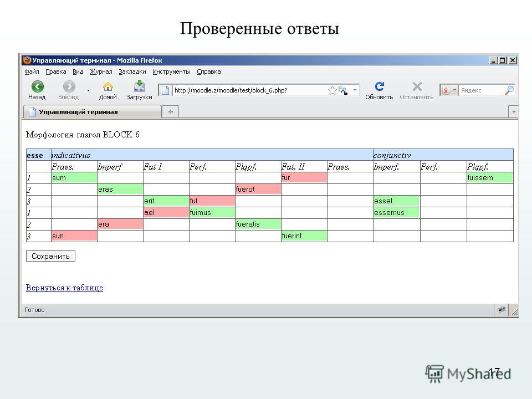
Task: Open the Справка menu
Action: click(209, 71)
